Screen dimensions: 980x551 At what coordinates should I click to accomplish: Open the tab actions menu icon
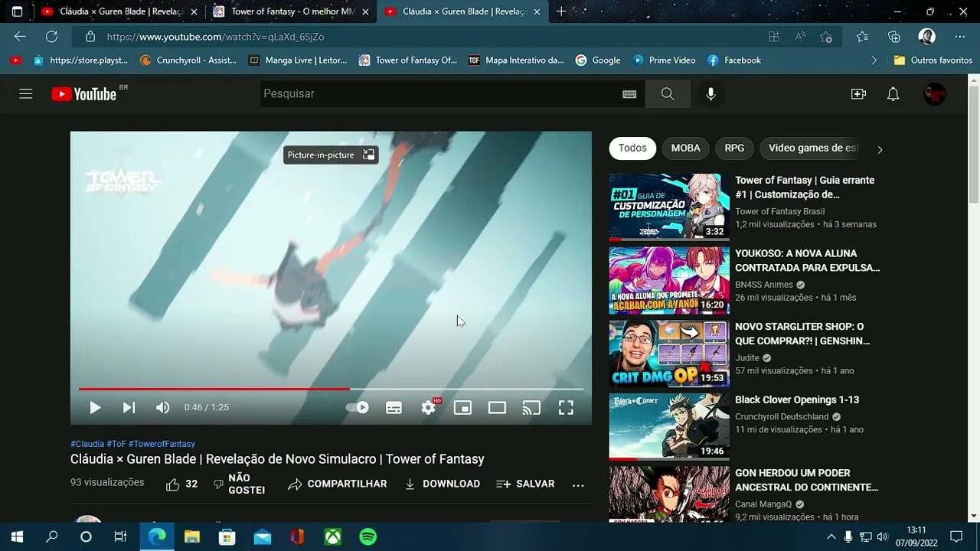17,11
